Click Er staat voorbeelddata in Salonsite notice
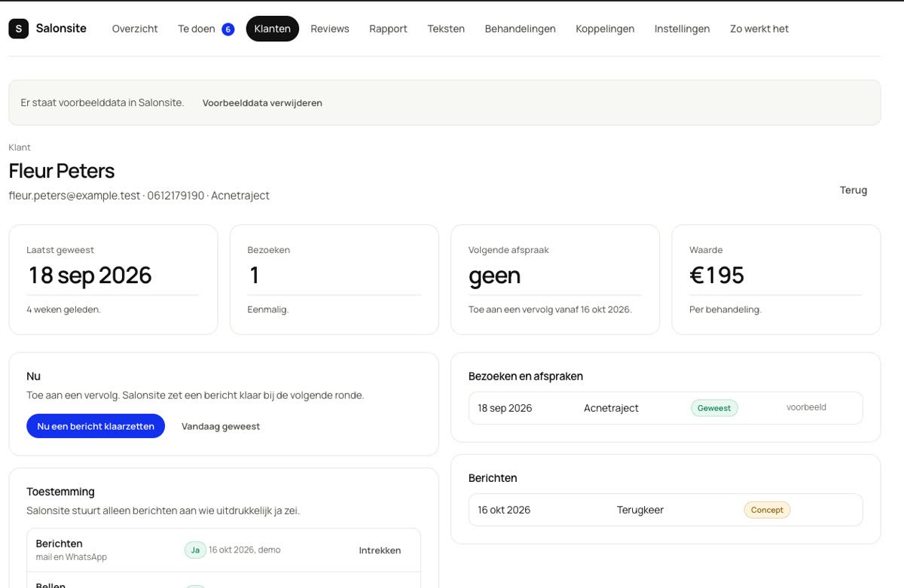Image resolution: width=904 pixels, height=588 pixels. click(x=102, y=102)
